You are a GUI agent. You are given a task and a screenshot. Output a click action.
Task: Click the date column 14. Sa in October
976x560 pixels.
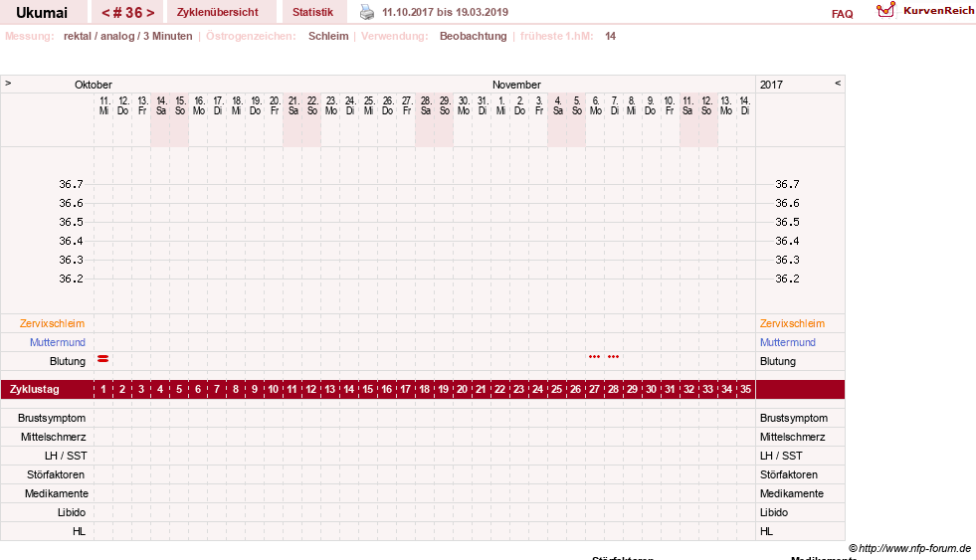point(161,105)
